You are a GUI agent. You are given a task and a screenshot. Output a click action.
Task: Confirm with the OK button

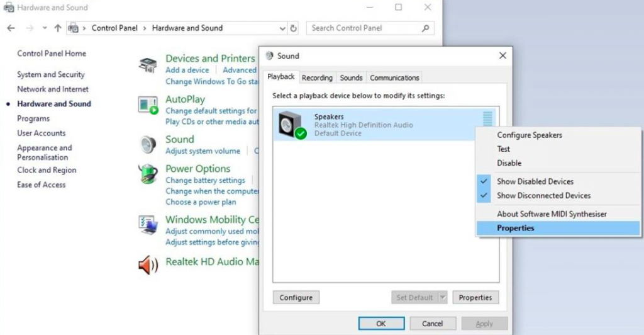[x=381, y=324]
